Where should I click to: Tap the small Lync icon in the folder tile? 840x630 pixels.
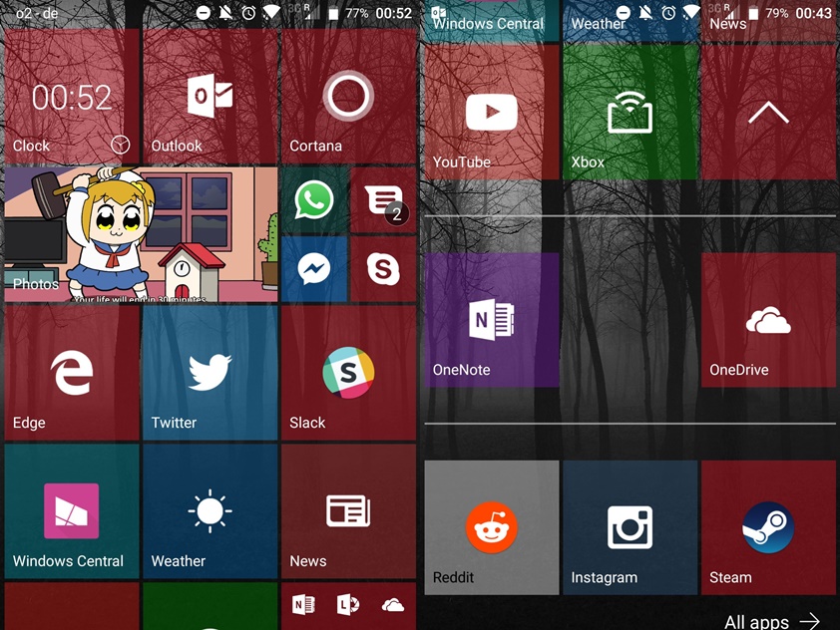click(x=348, y=605)
